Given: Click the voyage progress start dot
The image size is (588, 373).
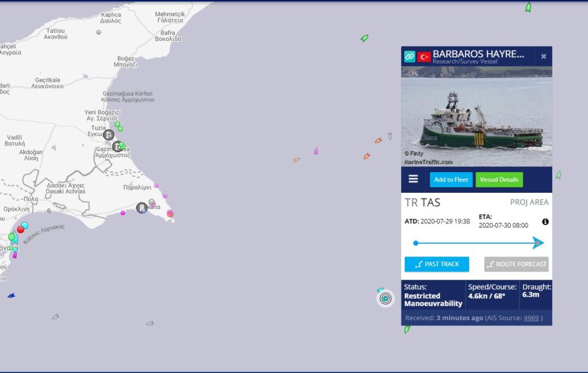Looking at the screenshot, I should click(416, 243).
